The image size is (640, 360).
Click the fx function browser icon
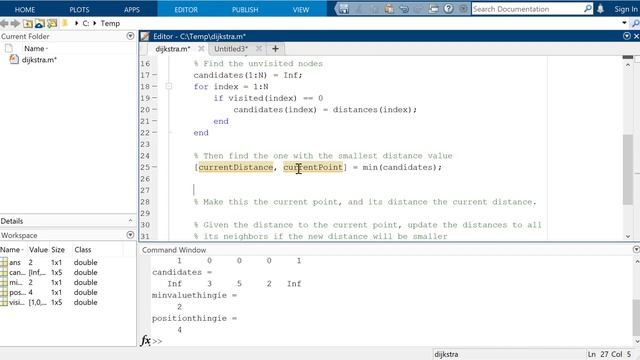tap(145, 340)
